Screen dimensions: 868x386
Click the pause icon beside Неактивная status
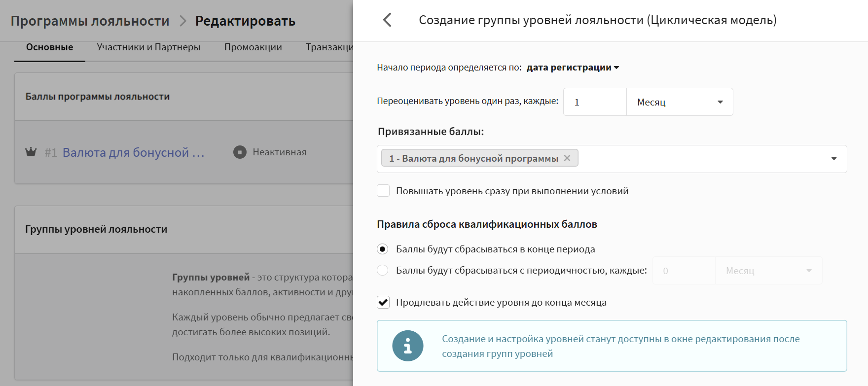click(240, 152)
